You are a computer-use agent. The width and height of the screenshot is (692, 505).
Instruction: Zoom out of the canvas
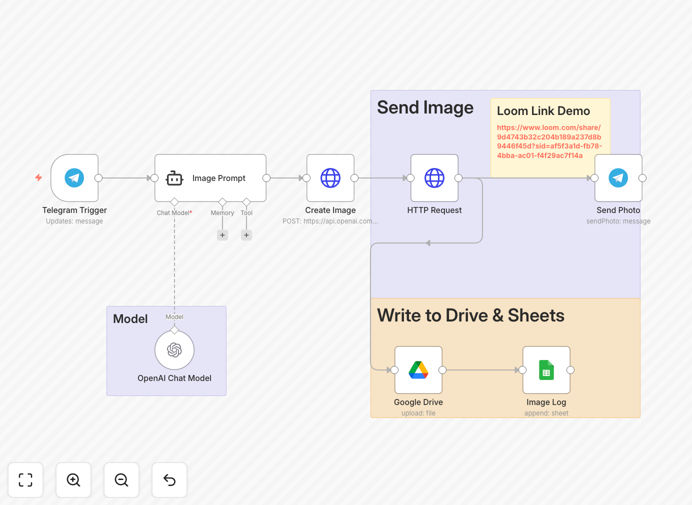pos(121,480)
